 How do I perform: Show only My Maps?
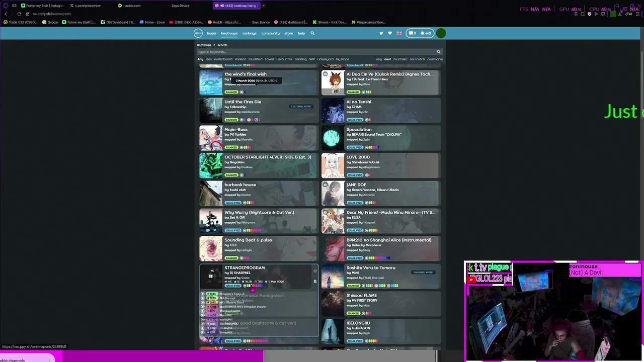click(x=342, y=59)
